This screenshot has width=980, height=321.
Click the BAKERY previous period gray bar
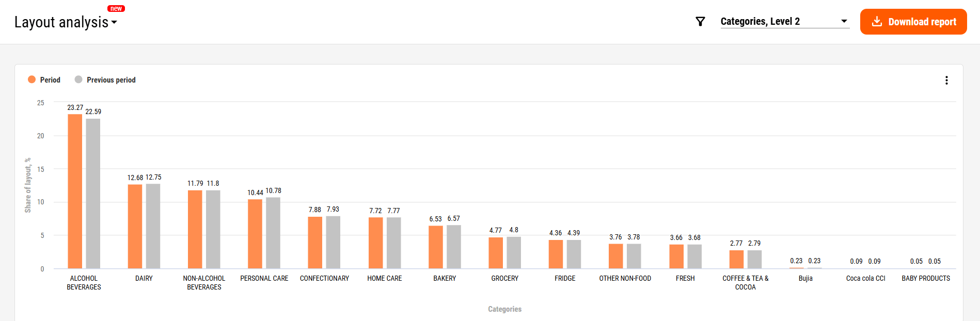point(454,247)
